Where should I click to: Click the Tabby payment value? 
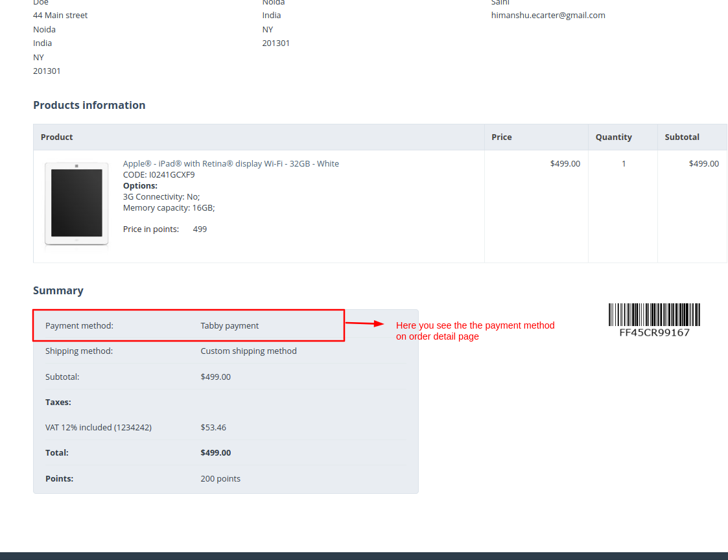[229, 325]
